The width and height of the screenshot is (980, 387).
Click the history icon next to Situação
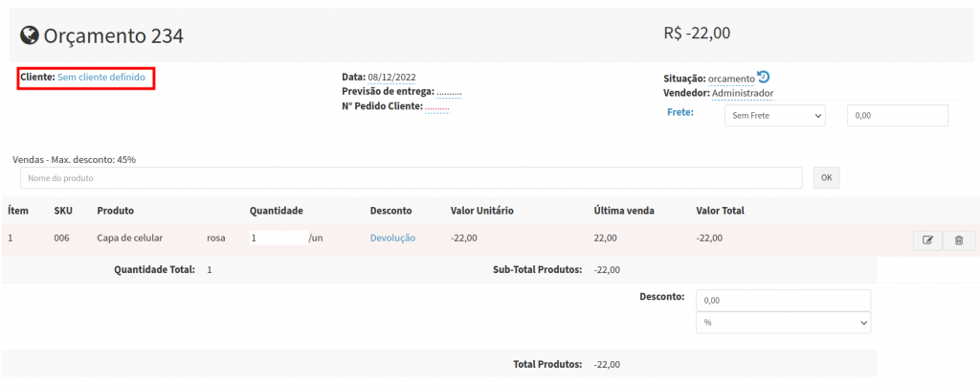point(763,78)
